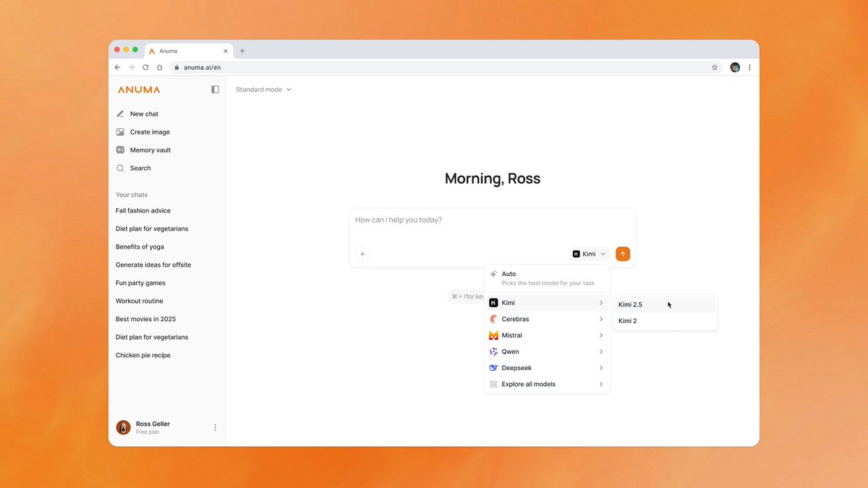Click the New chat pencil icon
868x488 pixels.
(120, 114)
